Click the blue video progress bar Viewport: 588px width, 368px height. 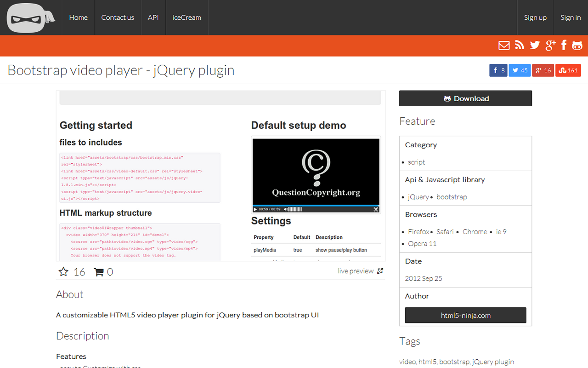pyautogui.click(x=316, y=205)
